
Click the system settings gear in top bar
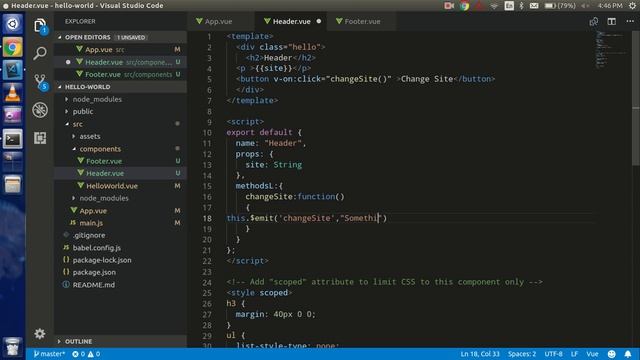click(632, 5)
